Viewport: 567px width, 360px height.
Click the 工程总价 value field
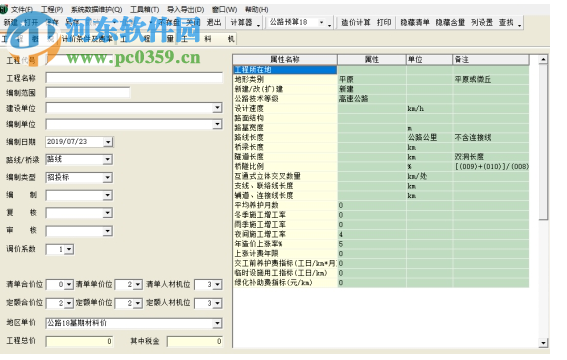click(x=79, y=341)
